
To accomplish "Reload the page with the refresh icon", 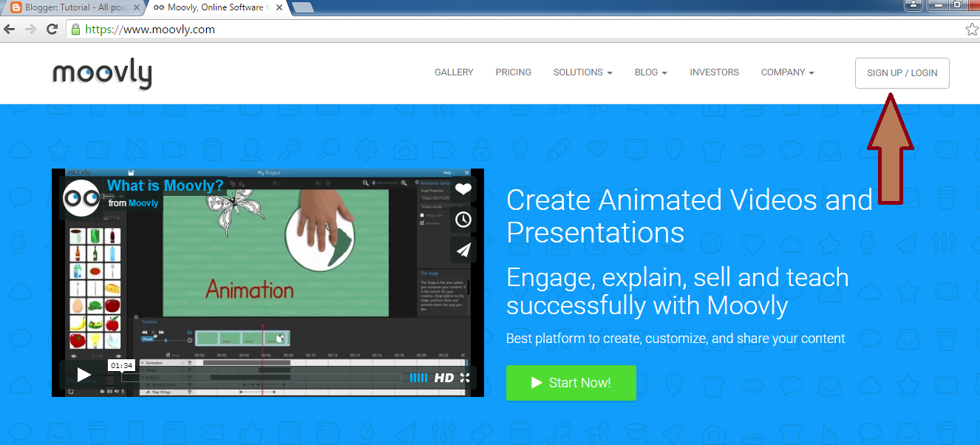I will point(52,30).
